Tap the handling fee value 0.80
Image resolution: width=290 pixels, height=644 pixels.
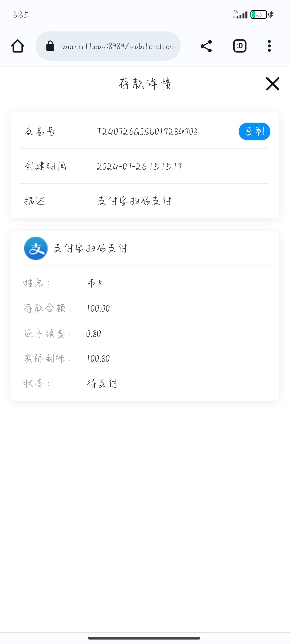pyautogui.click(x=93, y=334)
